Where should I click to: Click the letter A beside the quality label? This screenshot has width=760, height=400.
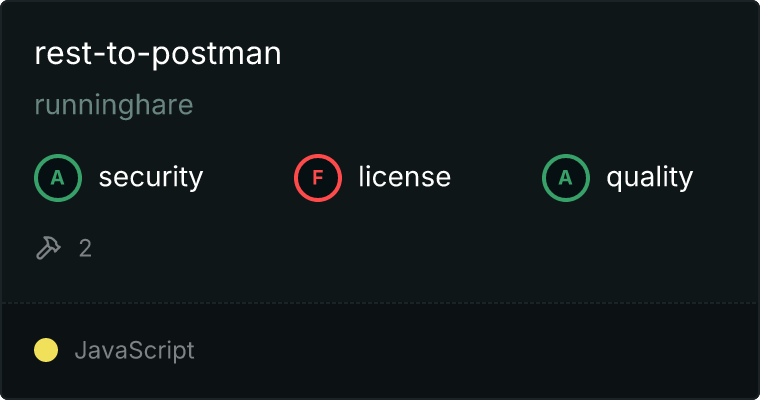click(566, 178)
